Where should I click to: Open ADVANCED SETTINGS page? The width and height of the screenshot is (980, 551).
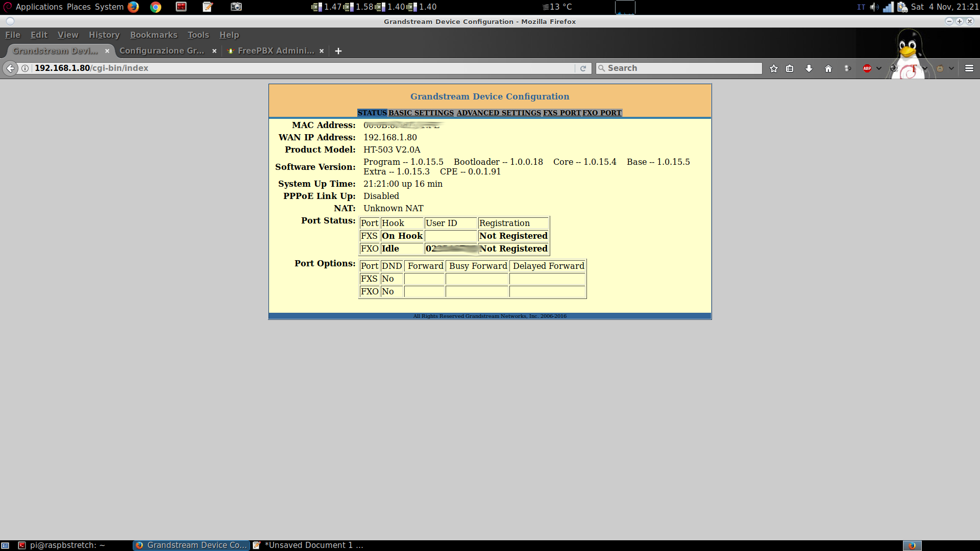point(499,113)
